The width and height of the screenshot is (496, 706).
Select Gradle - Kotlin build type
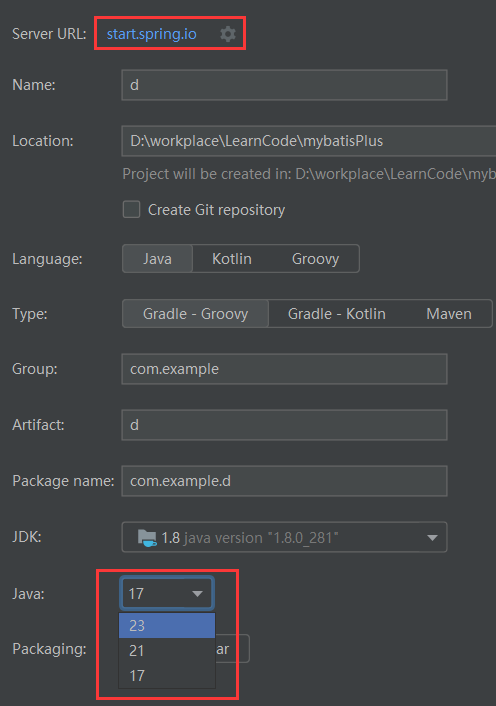click(337, 314)
